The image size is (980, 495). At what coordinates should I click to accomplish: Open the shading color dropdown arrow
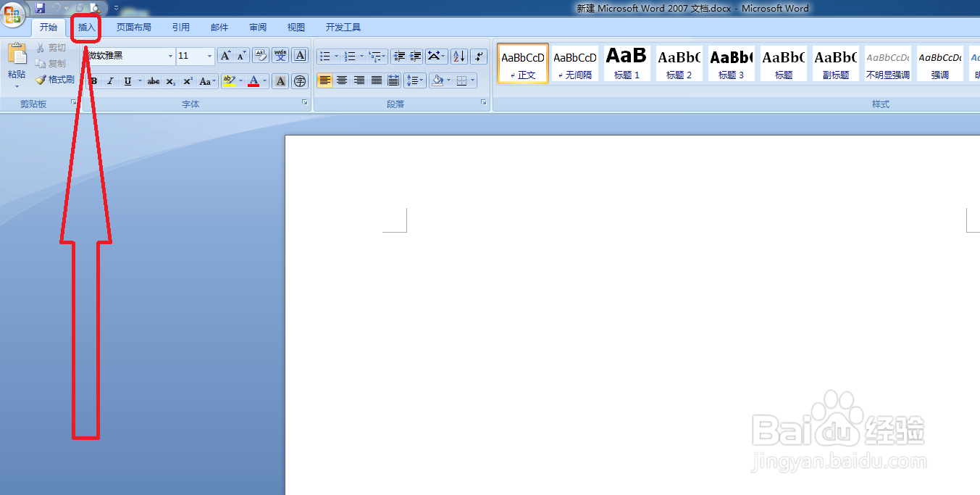(448, 80)
